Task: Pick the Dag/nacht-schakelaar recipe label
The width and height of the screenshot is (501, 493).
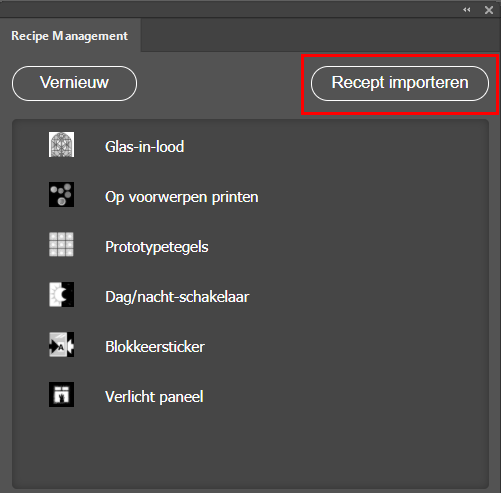Action: point(177,297)
